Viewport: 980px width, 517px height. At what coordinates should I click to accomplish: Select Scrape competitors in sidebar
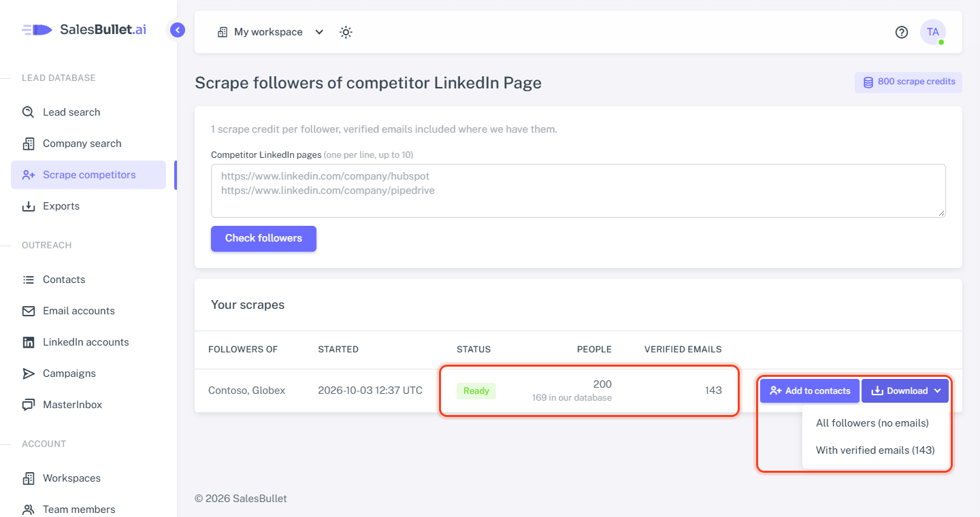click(88, 175)
